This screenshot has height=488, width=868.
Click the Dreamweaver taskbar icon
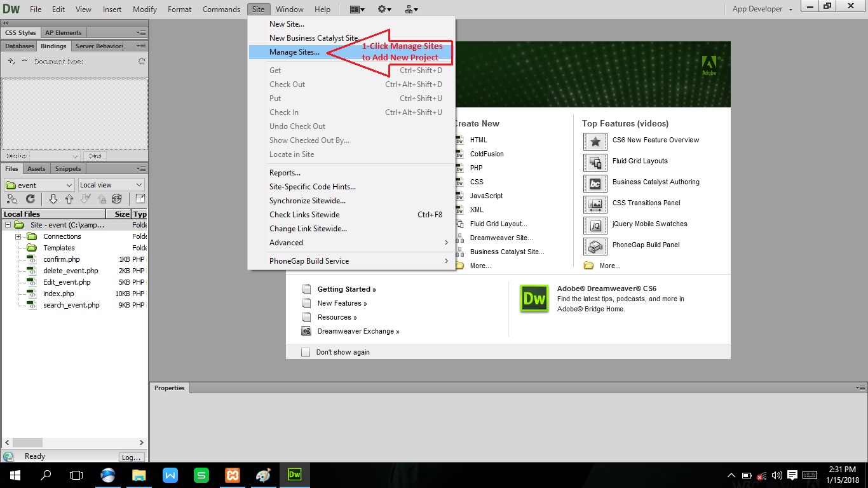[295, 475]
